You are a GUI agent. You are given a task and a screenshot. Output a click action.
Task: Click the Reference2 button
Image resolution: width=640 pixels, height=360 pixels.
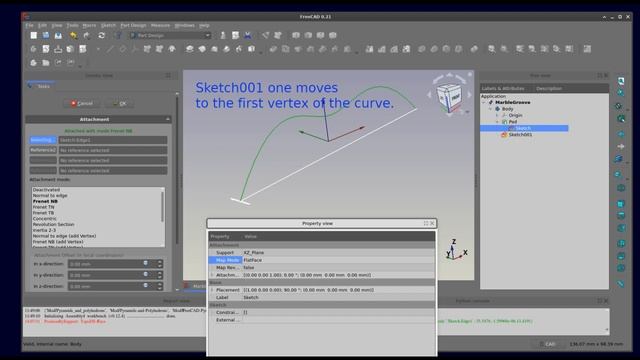(43, 150)
